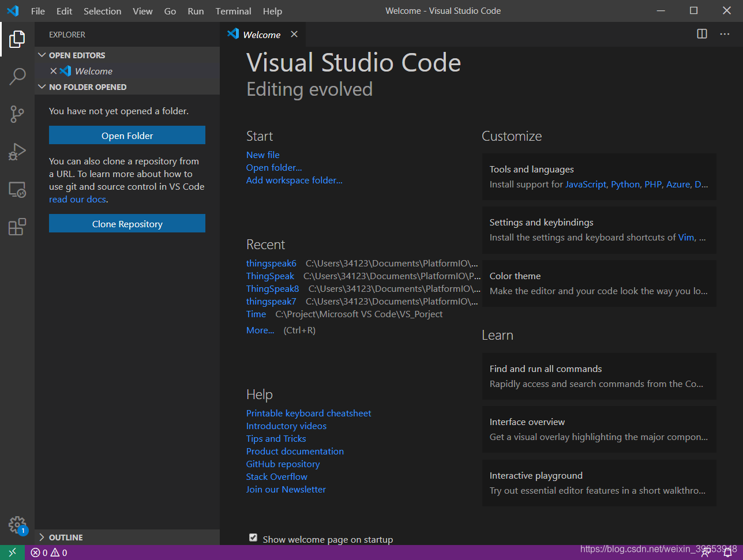Expand the Outline section
The image size is (743, 560).
(x=42, y=537)
